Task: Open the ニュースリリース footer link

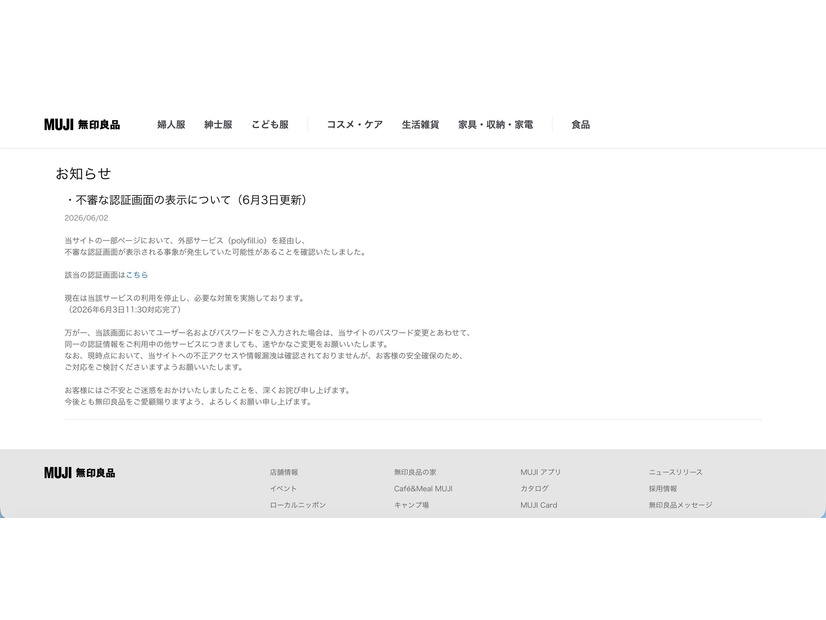Action: pyautogui.click(x=676, y=473)
